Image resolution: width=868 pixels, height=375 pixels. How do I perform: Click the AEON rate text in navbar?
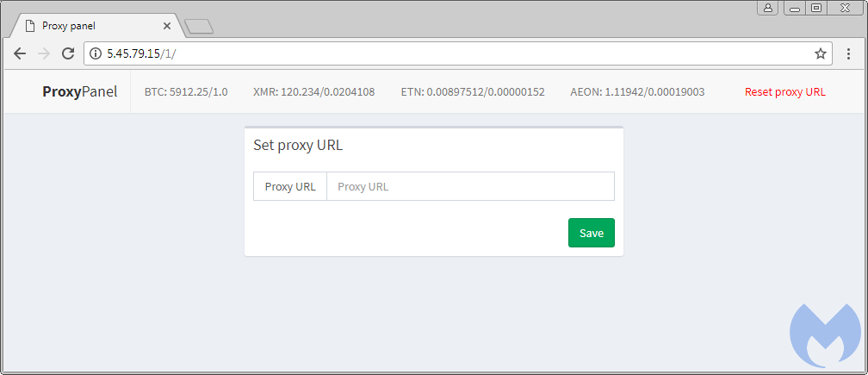point(637,91)
